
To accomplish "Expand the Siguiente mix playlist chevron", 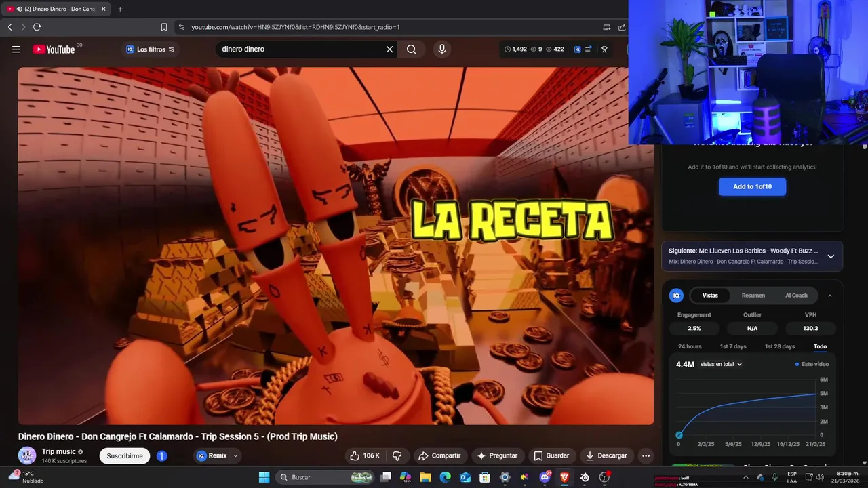I will pos(831,256).
